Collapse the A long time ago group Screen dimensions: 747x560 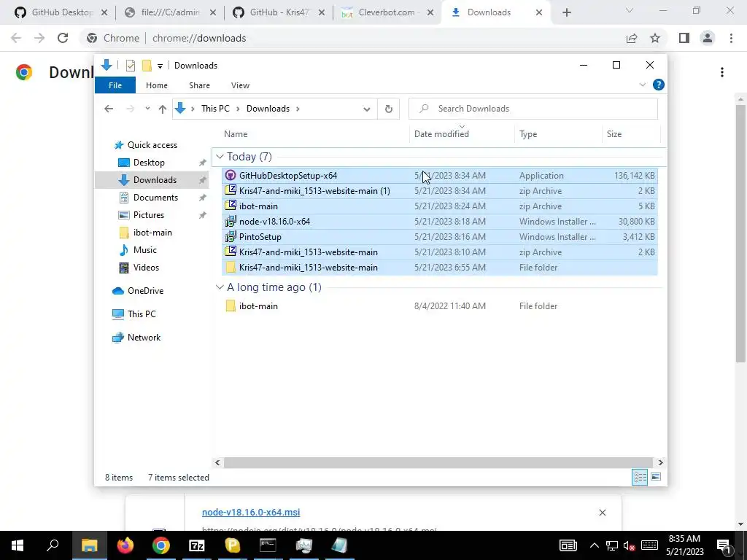point(220,287)
